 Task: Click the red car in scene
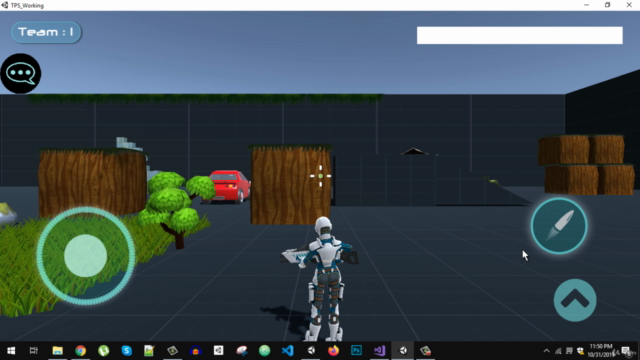(x=229, y=186)
